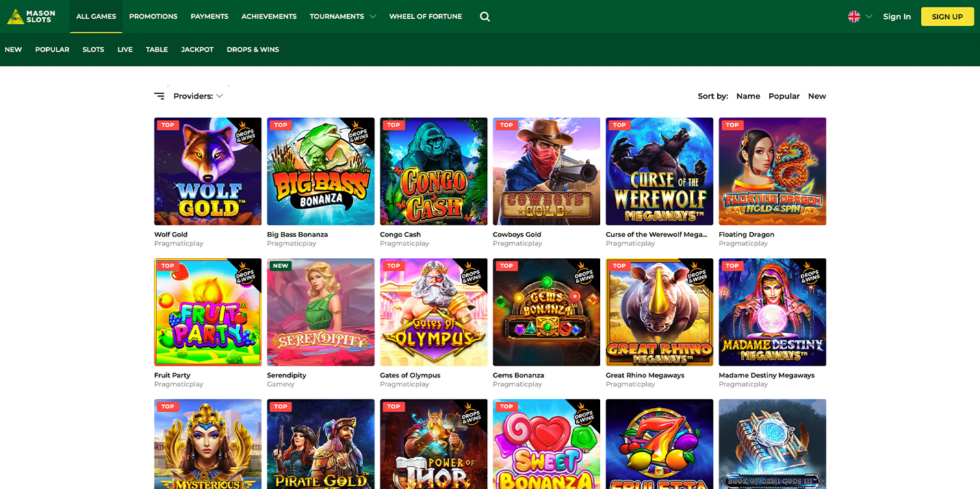The height and width of the screenshot is (489, 980).
Task: Select the UK flag language icon
Action: tap(854, 16)
